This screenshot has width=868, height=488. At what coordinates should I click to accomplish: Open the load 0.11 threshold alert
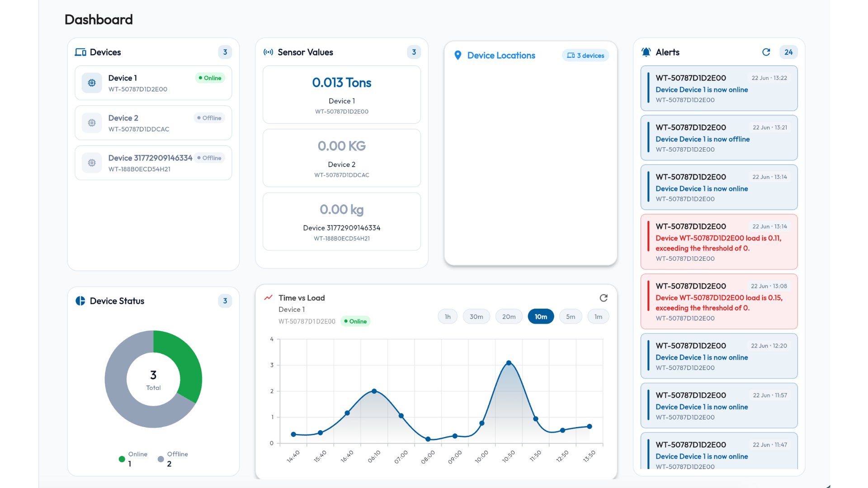point(719,242)
